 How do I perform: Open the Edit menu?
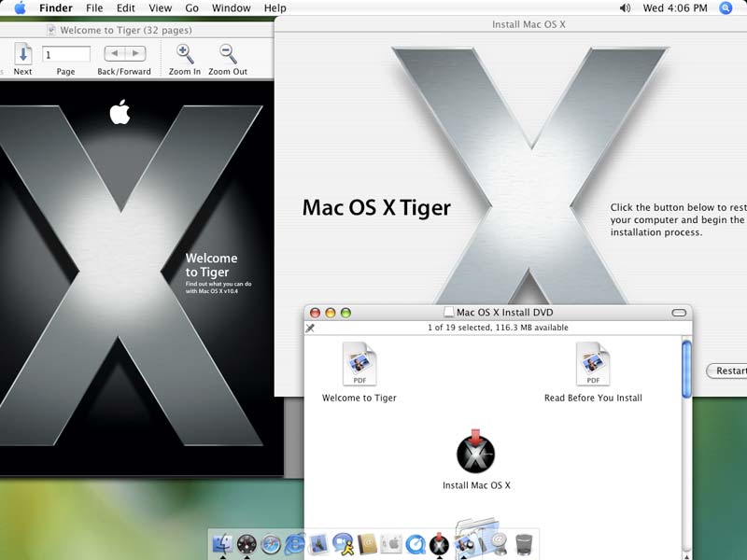126,8
